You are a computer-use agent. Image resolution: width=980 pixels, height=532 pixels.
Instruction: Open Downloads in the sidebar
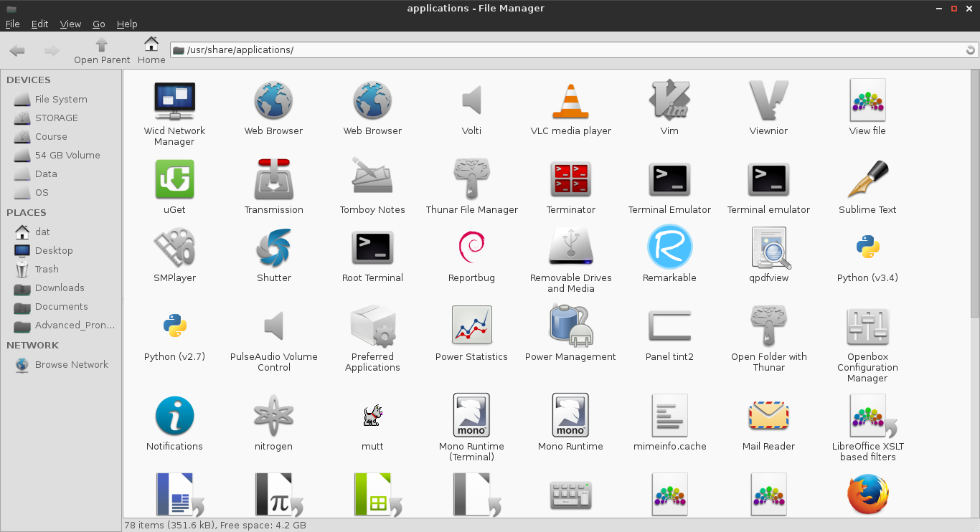[x=61, y=288]
